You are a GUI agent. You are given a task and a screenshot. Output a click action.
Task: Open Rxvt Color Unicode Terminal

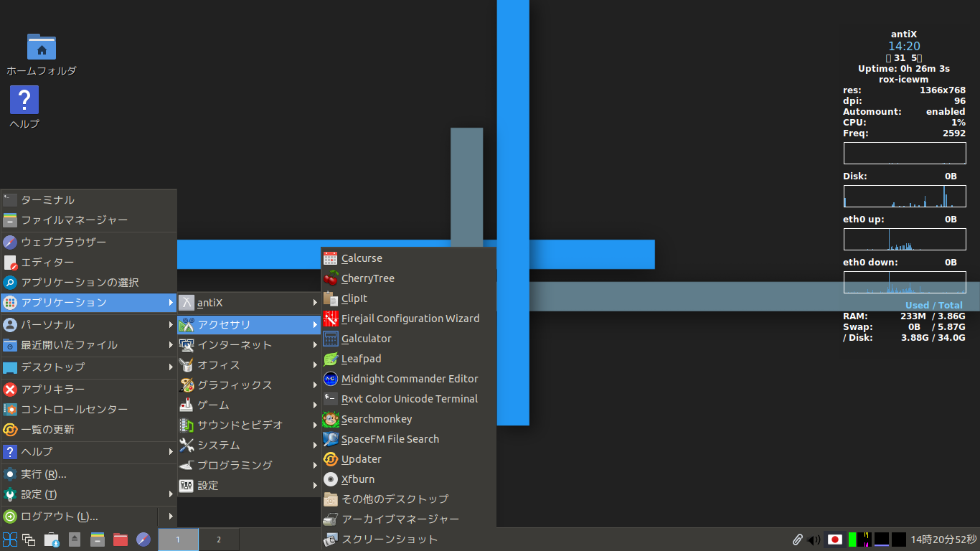pyautogui.click(x=408, y=399)
